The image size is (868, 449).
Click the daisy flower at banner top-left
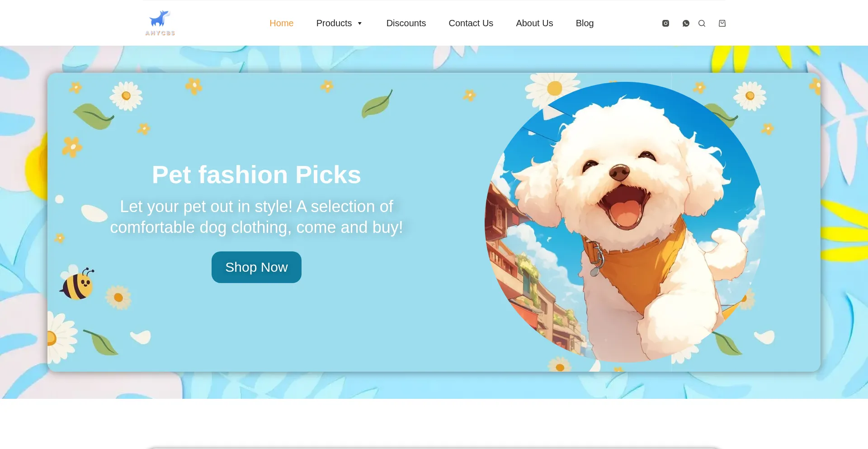point(126,96)
